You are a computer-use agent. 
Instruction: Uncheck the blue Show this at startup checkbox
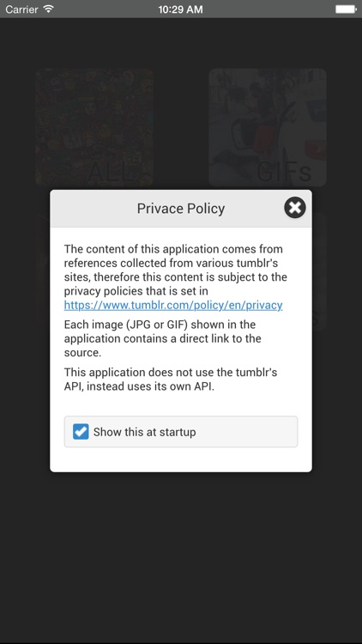(x=81, y=432)
